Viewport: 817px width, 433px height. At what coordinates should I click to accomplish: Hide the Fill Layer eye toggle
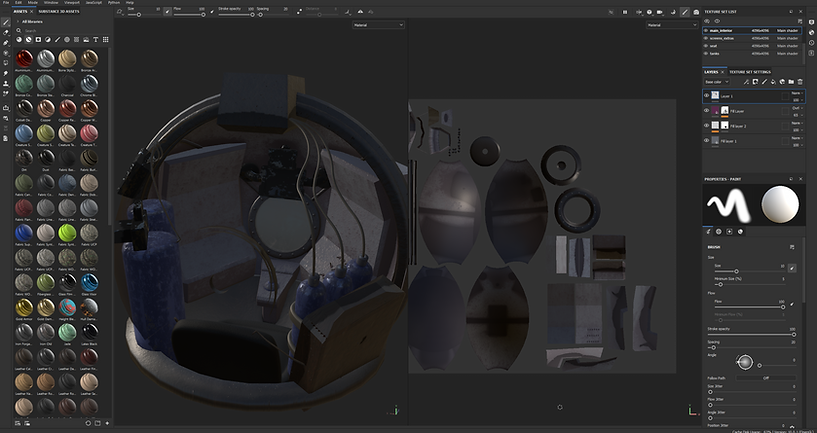point(707,110)
